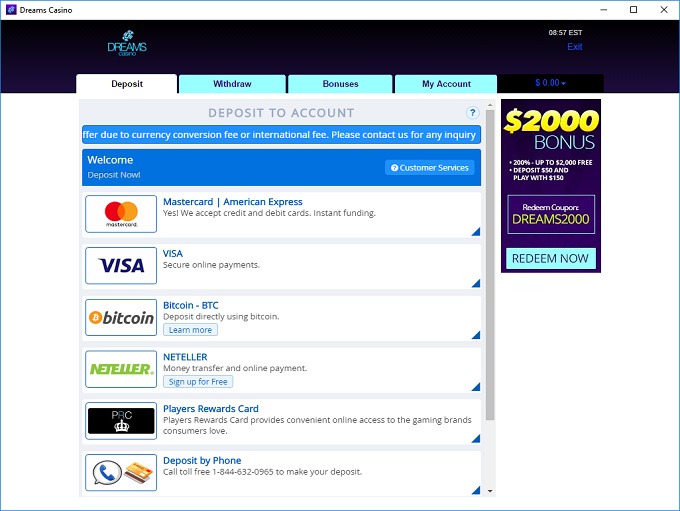Click the NETELLER logo icon
The width and height of the screenshot is (680, 511).
(x=121, y=369)
